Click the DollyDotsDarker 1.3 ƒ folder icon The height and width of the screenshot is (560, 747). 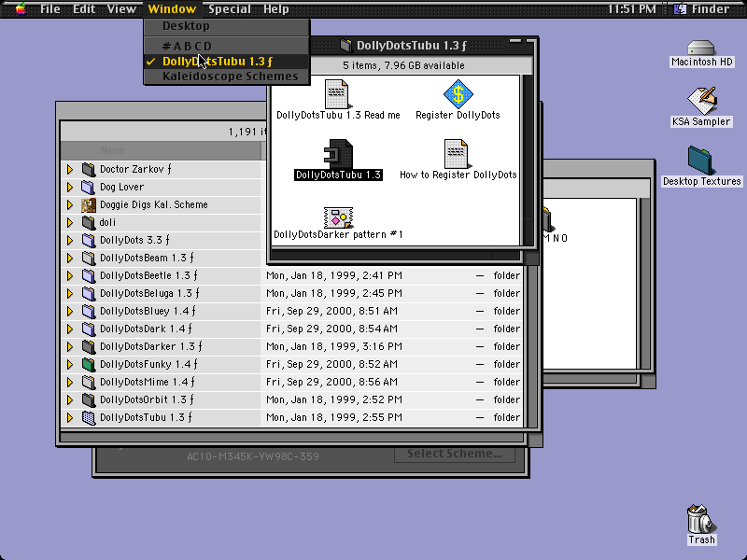pos(89,346)
